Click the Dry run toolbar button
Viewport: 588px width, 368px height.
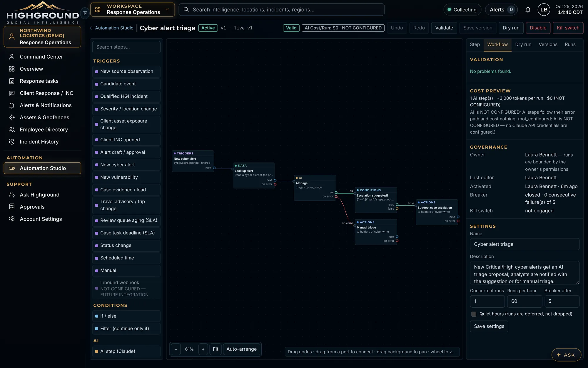point(511,28)
